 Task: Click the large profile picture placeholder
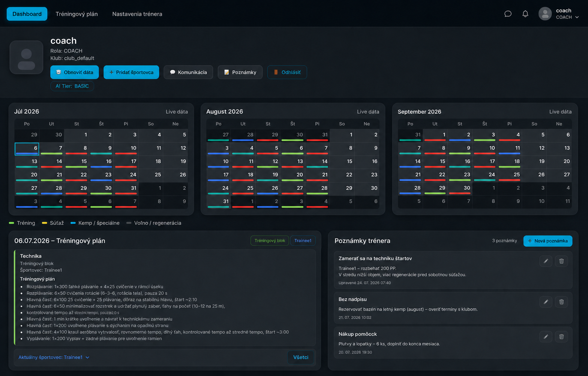click(26, 57)
